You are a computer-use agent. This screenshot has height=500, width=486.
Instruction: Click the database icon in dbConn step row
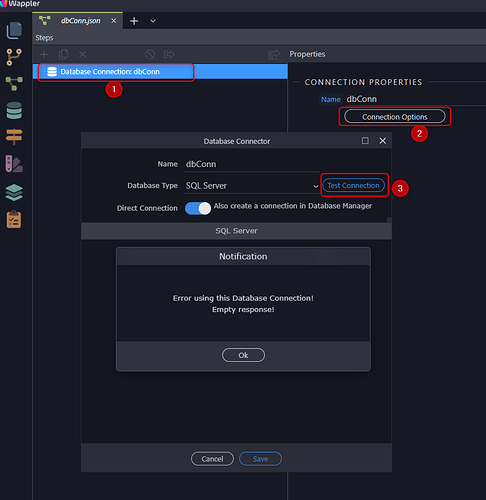coord(52,72)
